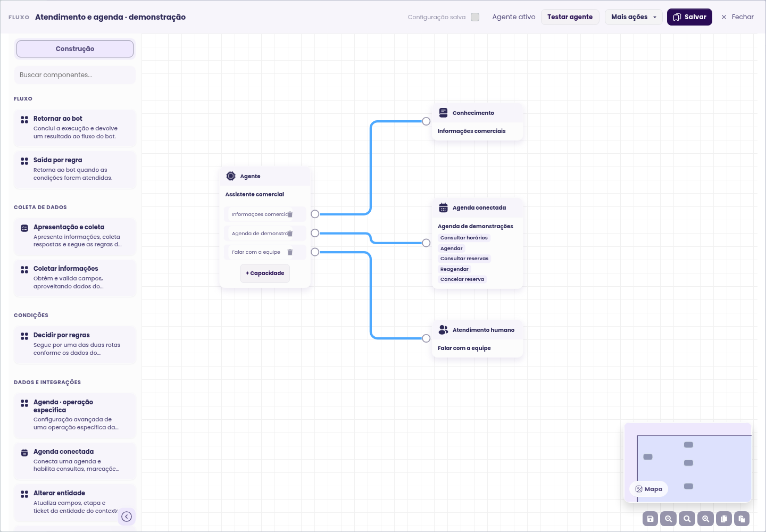Reset zoom with the plain magnifier icon
Viewport: 766px width, 532px height.
coord(687,519)
